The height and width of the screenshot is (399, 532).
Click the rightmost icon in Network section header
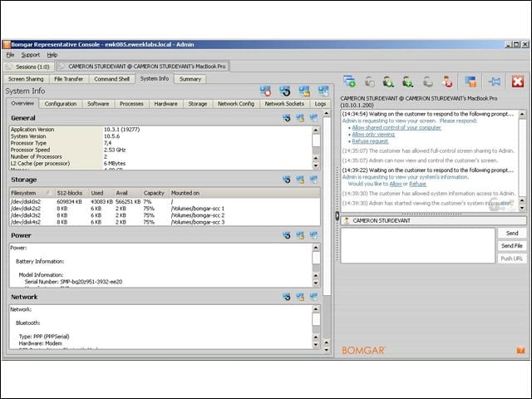point(313,297)
